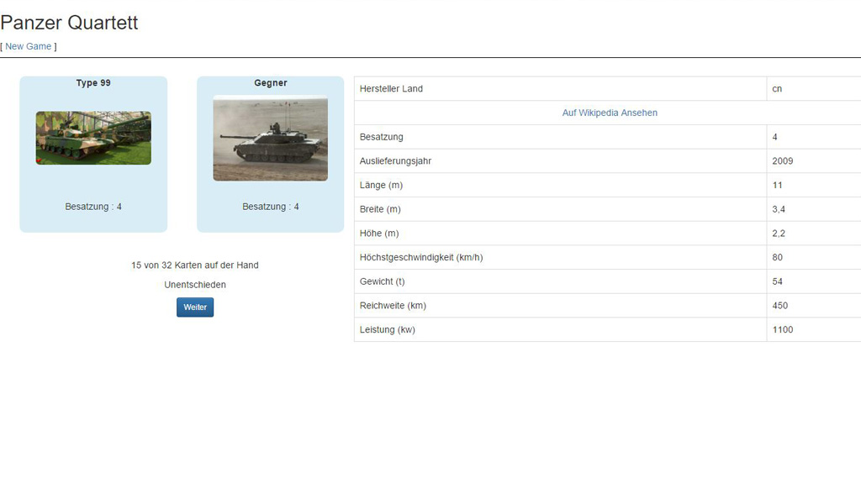The width and height of the screenshot is (861, 504).
Task: Select the Leistung (kw) row label
Action: pos(387,330)
